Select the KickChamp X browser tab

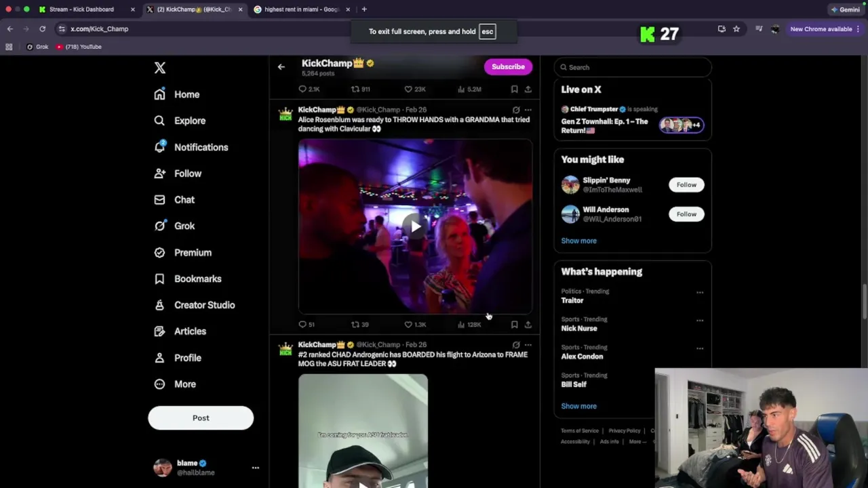tap(193, 9)
